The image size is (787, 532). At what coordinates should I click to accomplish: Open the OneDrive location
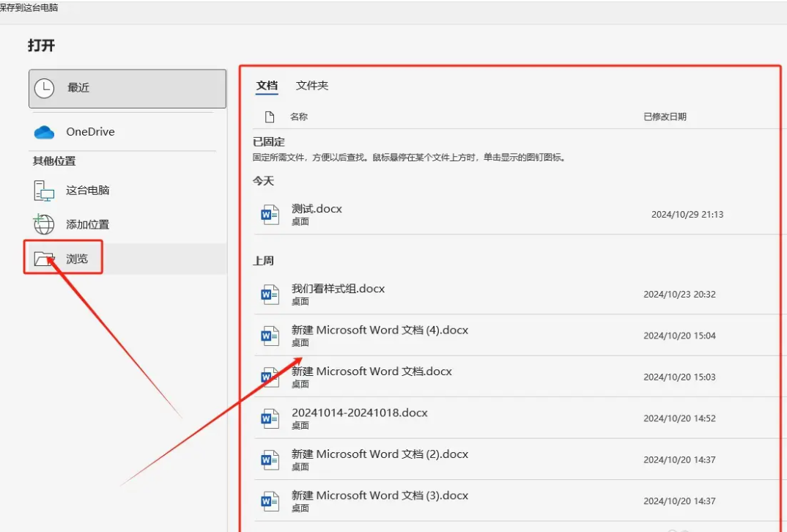90,132
